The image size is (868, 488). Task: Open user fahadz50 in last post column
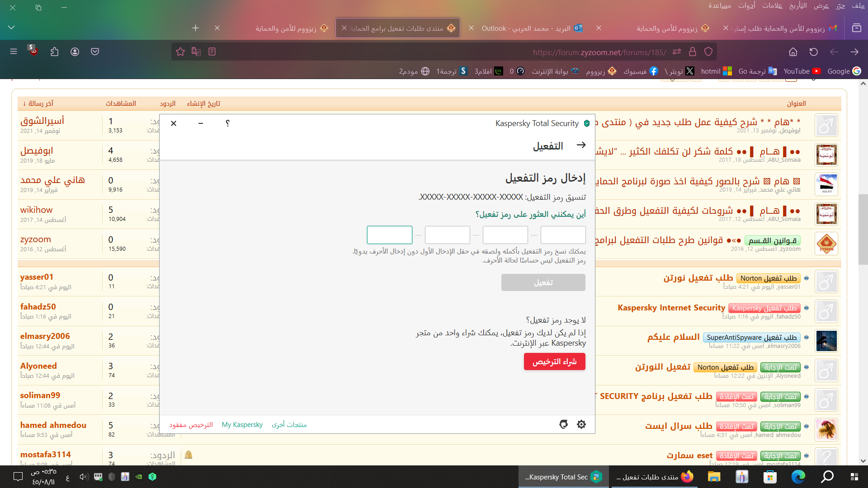(38, 306)
